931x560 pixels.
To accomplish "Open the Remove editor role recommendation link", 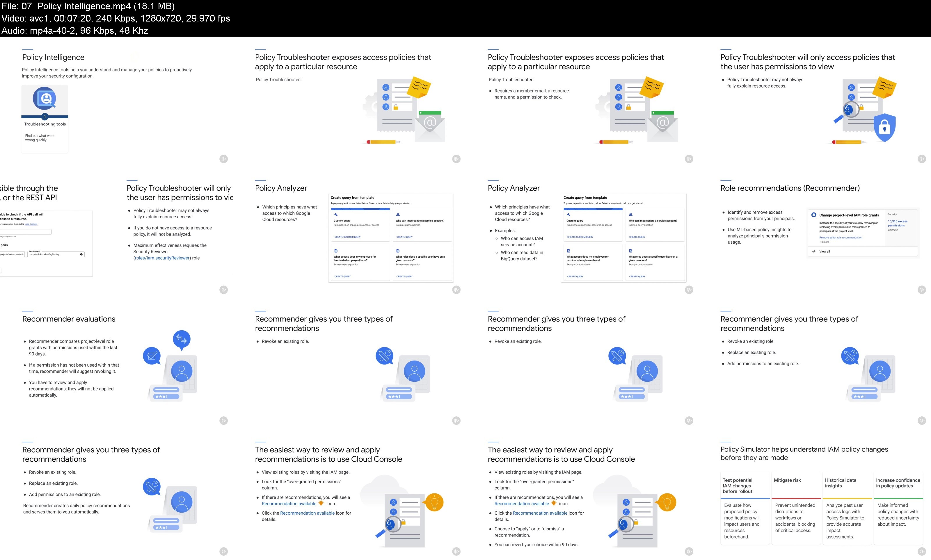I will click(841, 238).
